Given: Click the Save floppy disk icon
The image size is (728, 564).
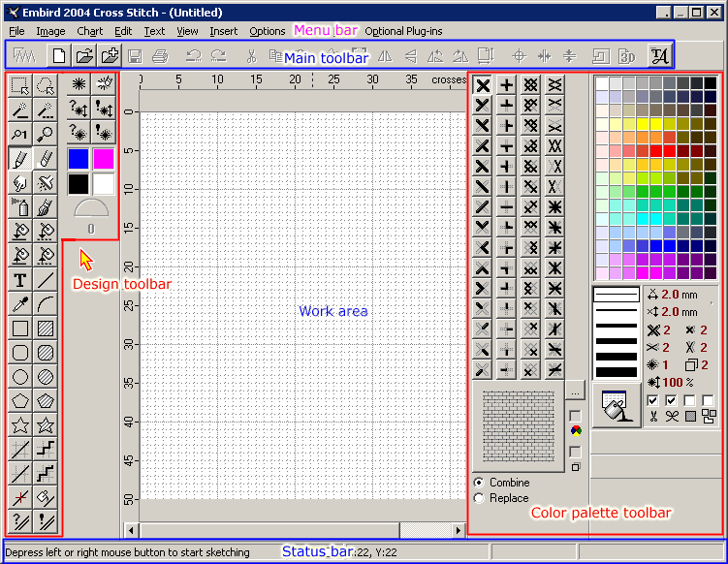Looking at the screenshot, I should point(135,56).
